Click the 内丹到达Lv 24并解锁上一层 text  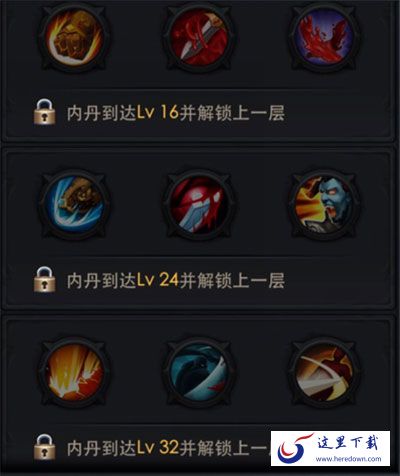[x=176, y=280]
